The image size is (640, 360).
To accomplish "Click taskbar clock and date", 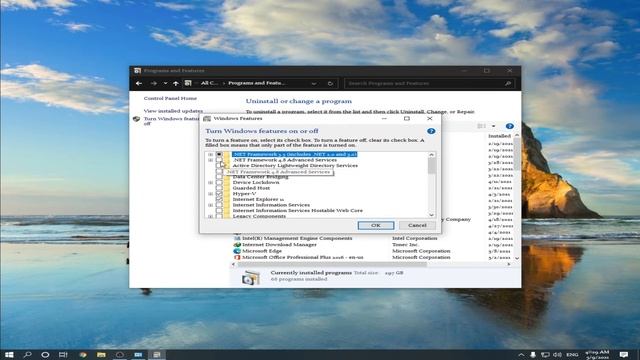I will tap(597, 355).
